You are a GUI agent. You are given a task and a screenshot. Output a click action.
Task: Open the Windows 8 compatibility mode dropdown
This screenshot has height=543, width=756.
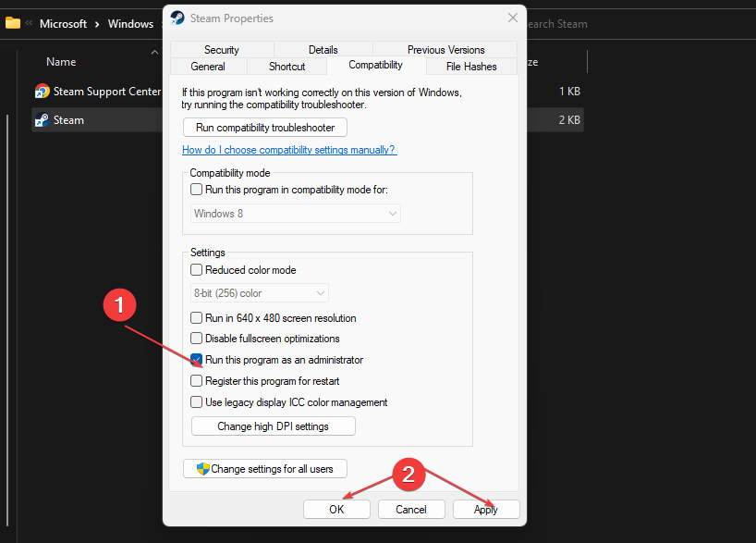(296, 214)
